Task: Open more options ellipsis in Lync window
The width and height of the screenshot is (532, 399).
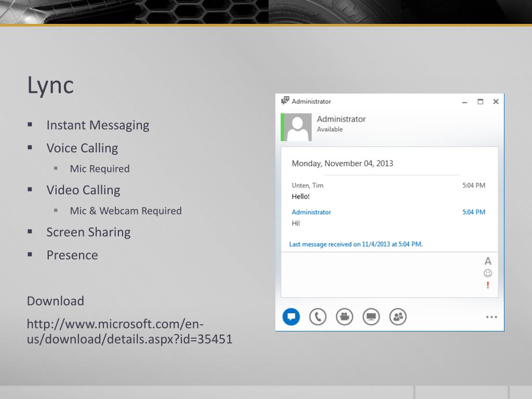Action: 491,317
